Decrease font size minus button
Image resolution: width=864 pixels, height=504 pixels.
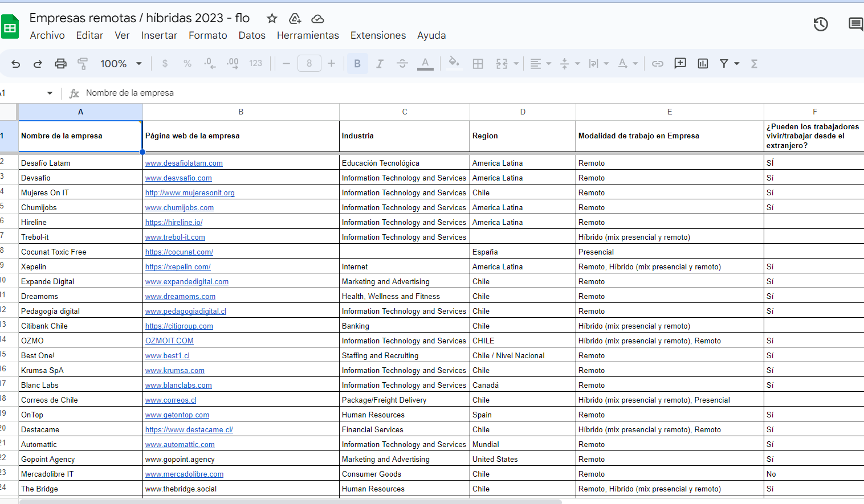pyautogui.click(x=287, y=64)
